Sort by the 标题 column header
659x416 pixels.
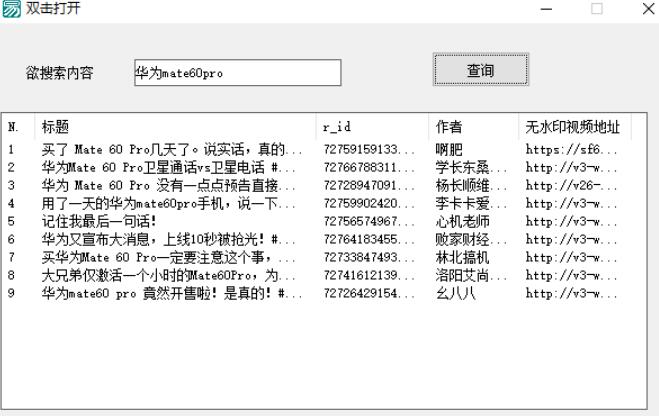175,126
